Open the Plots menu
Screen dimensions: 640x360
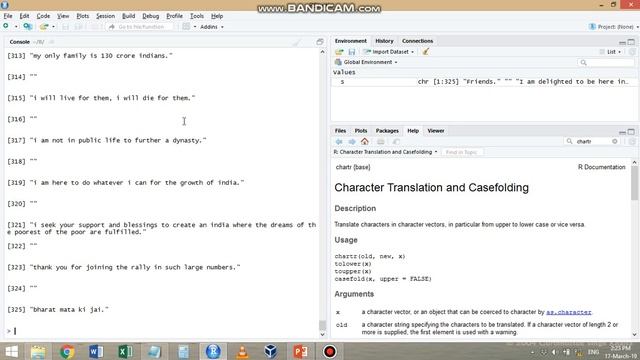tap(83, 16)
